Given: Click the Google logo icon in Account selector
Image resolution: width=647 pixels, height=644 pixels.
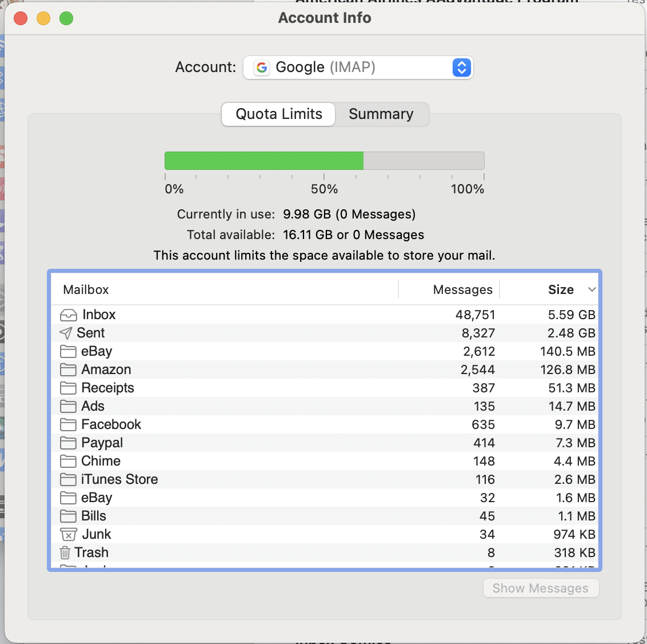Looking at the screenshot, I should [262, 67].
